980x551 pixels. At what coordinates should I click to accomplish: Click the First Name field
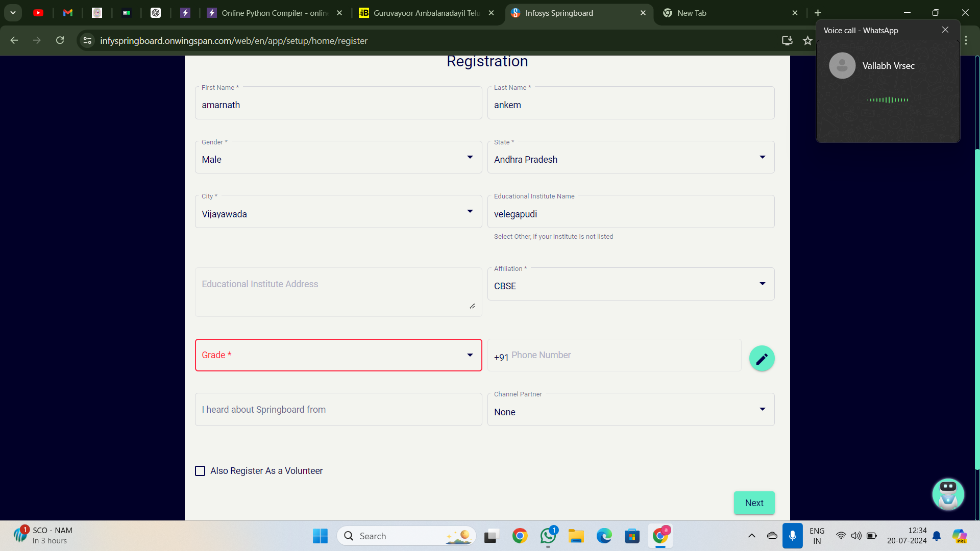coord(338,103)
